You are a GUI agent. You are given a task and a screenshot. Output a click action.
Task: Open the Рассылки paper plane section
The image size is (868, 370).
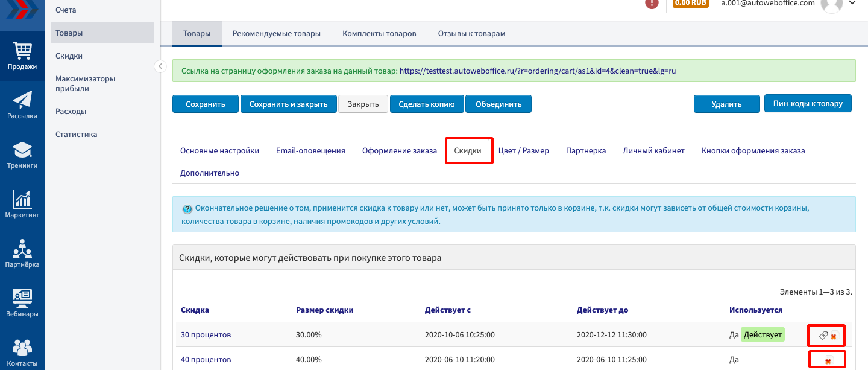[22, 105]
